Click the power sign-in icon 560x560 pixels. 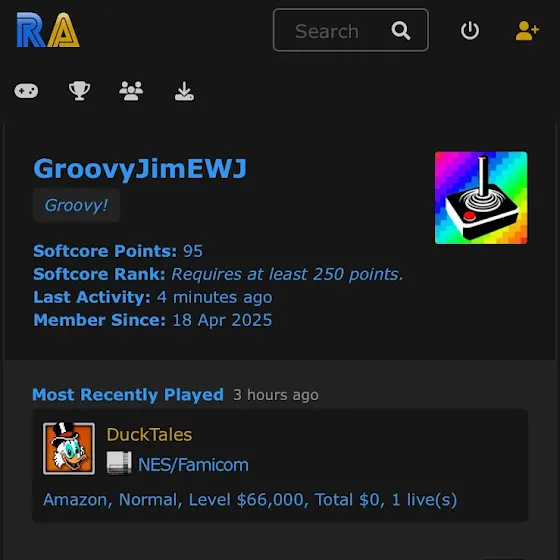[470, 30]
